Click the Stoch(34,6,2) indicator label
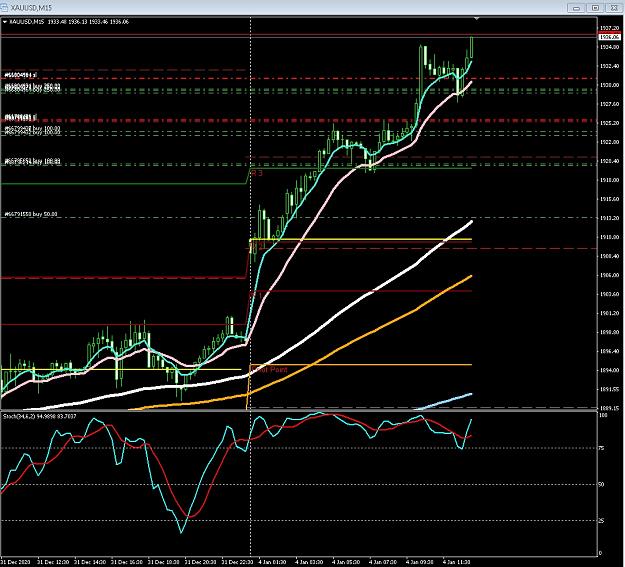 click(x=39, y=416)
